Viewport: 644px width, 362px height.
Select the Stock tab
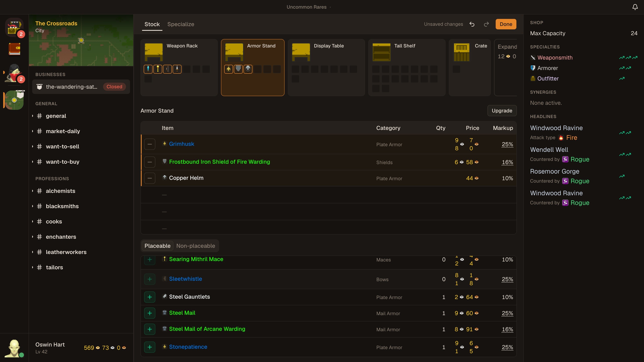coord(152,24)
